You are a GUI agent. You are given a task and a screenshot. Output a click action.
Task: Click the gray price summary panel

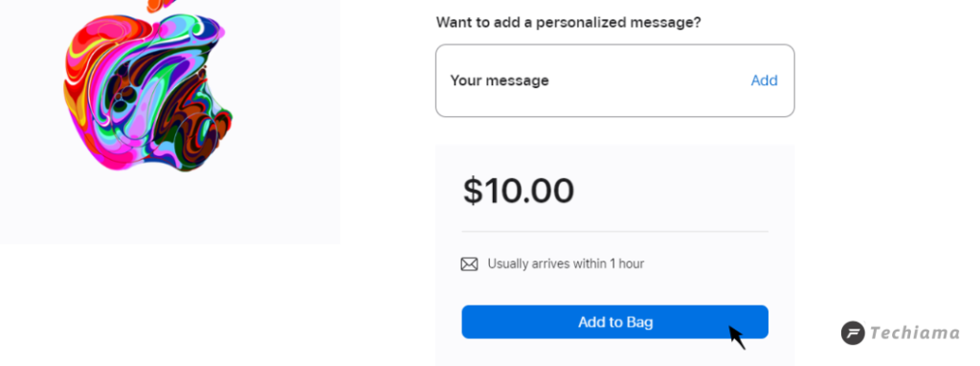tap(615, 255)
